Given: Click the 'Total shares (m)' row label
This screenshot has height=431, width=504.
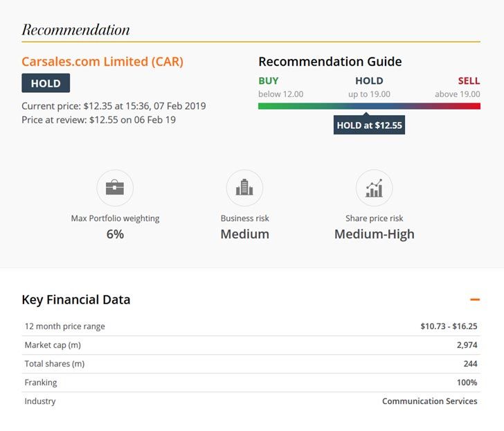Looking at the screenshot, I should (55, 364).
